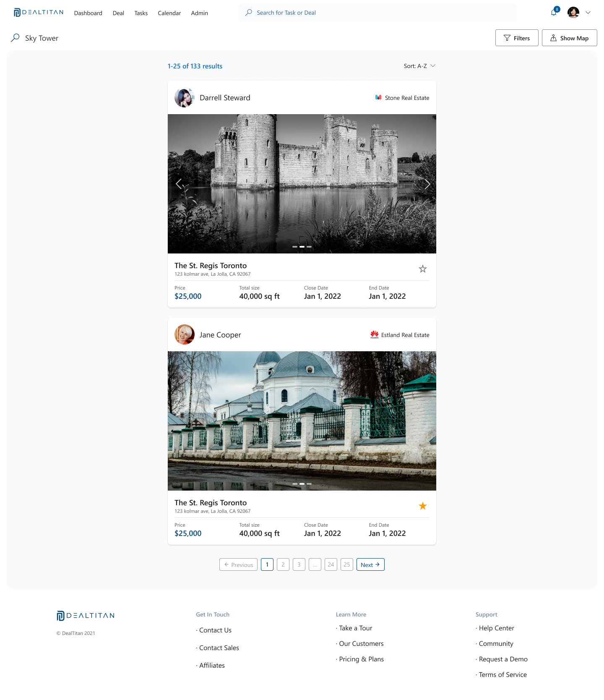Open Pricing & Plans link
604x700 pixels.
[361, 659]
